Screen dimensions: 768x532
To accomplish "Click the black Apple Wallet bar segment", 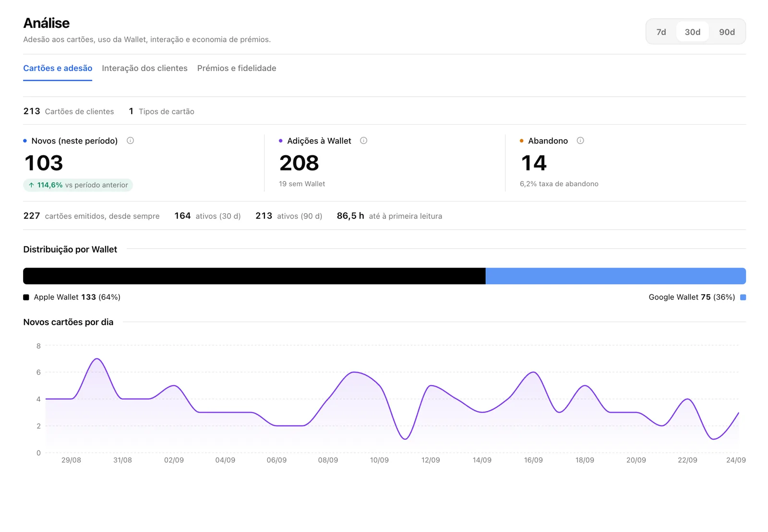I will (x=254, y=276).
